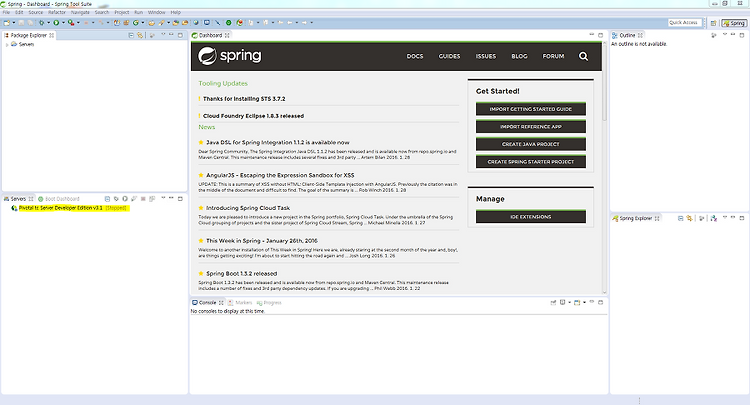This screenshot has width=750, height=405.
Task: Open the dropdown arrow next to New icon
Action: point(14,22)
